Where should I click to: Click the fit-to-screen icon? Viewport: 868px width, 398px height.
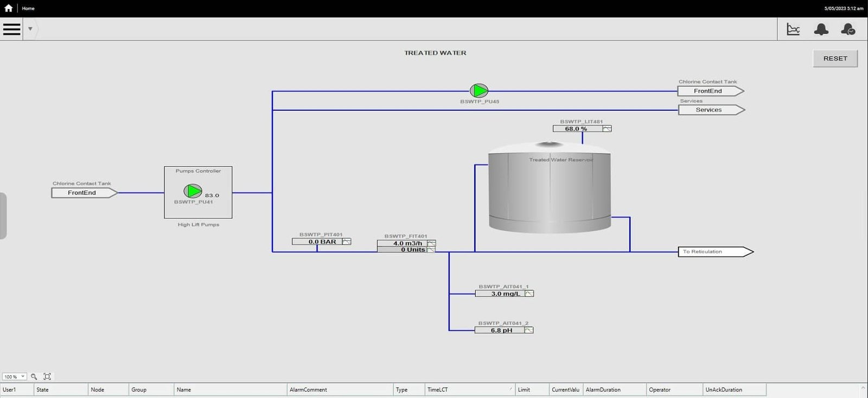coord(47,376)
